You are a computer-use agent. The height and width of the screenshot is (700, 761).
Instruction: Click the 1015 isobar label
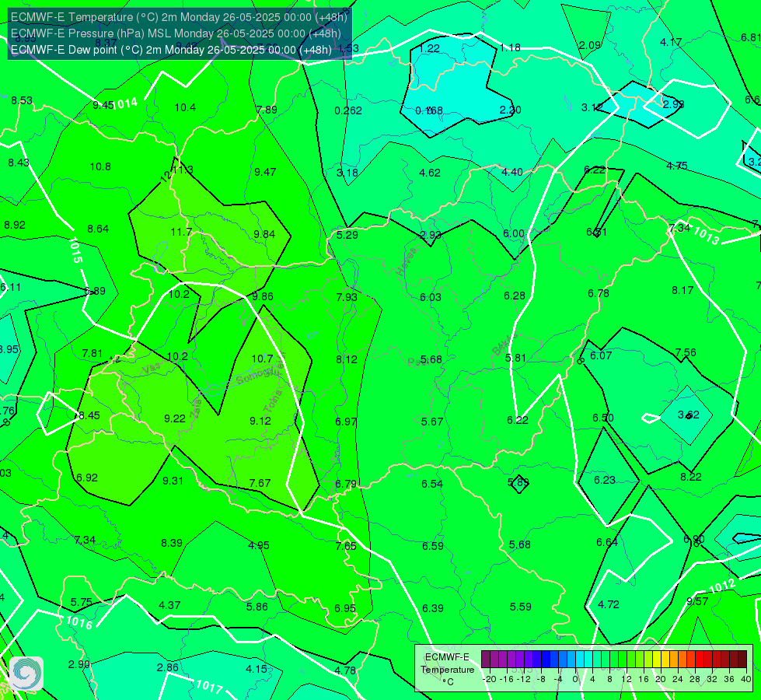point(75,250)
